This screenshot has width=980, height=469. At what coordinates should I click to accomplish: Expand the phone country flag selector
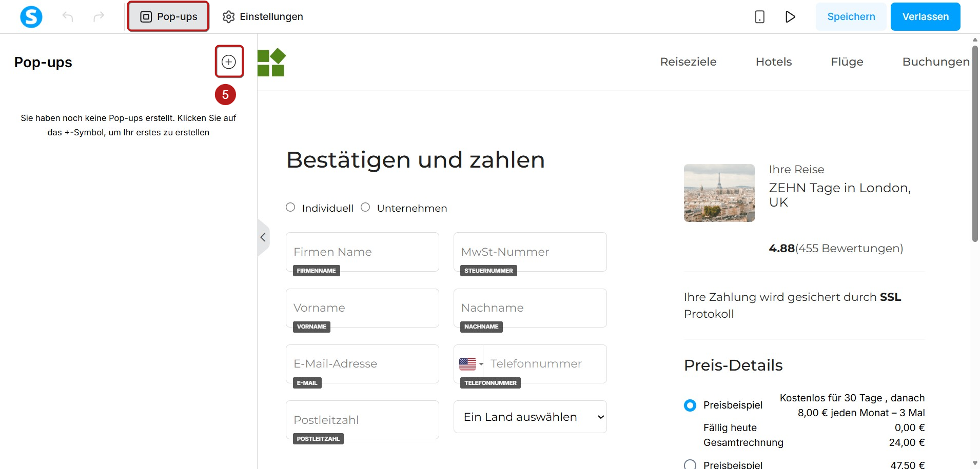[471, 364]
